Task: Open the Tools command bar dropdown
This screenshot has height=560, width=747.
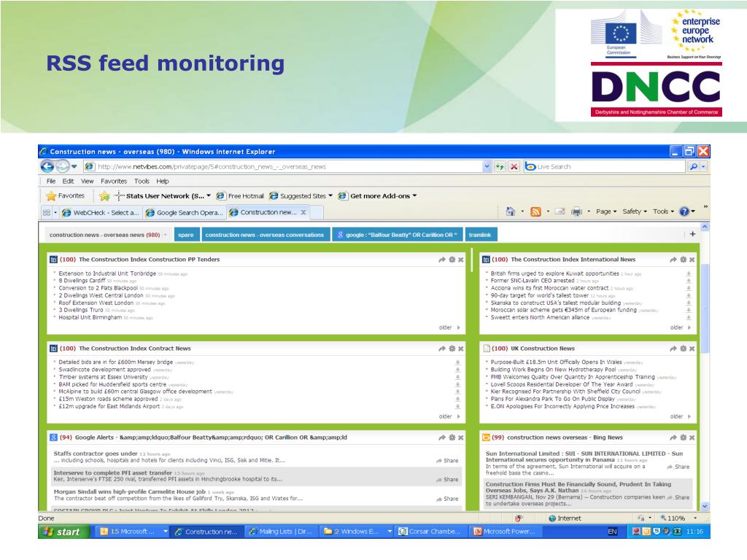Action: click(663, 211)
